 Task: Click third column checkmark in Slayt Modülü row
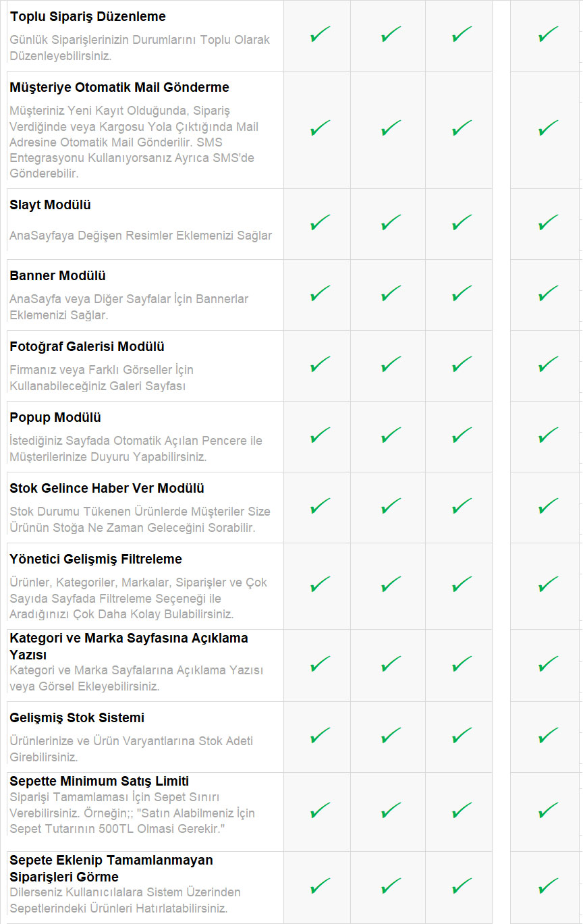coord(462,223)
